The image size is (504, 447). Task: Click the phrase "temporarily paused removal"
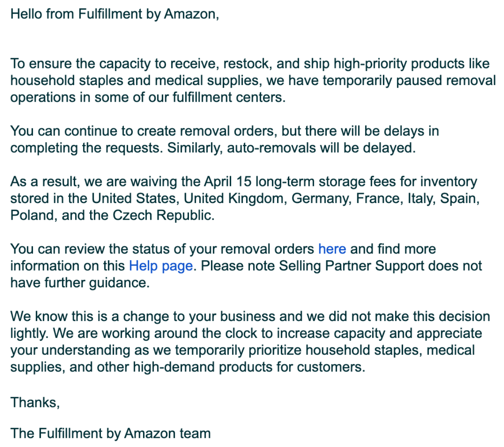pyautogui.click(x=409, y=80)
